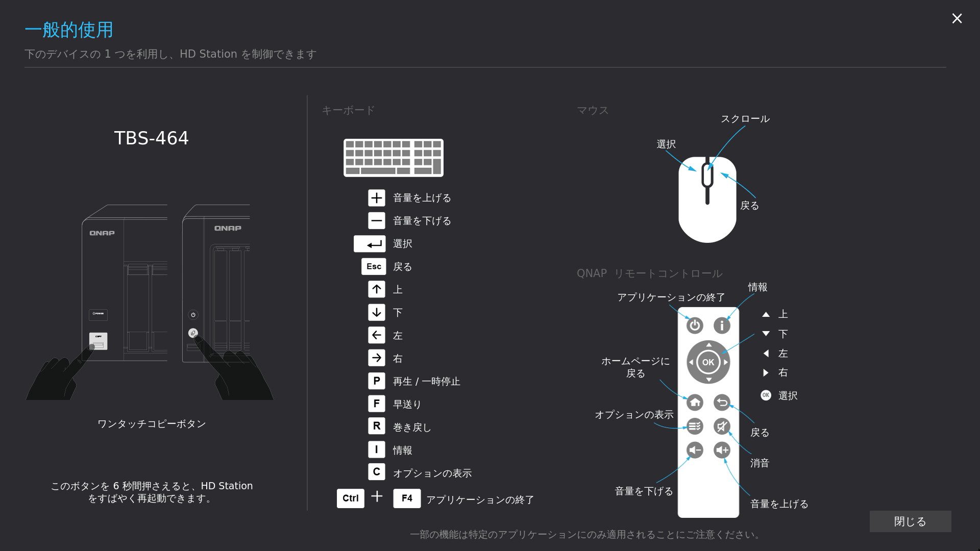The image size is (980, 551).
Task: Click the down arrow key icon
Action: pos(376,312)
